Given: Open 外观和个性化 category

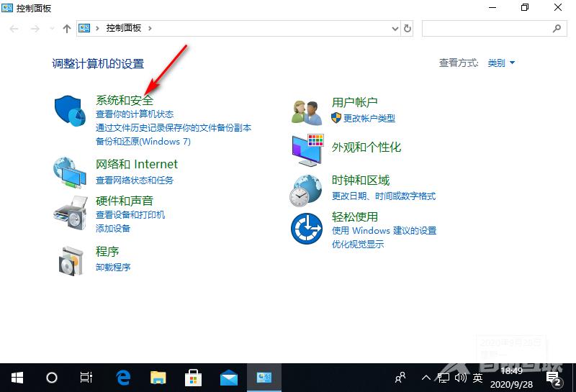Looking at the screenshot, I should pos(366,147).
